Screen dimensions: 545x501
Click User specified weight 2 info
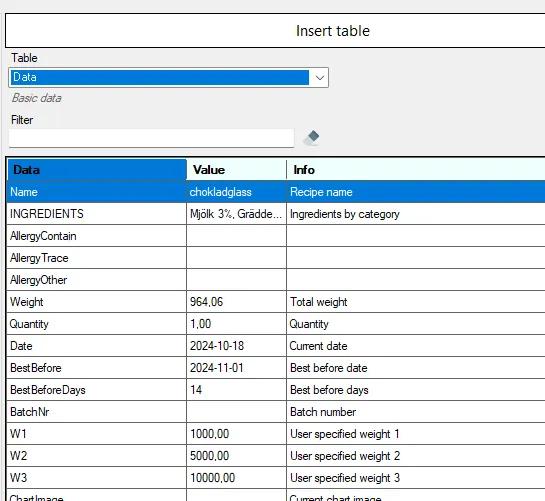(416, 456)
